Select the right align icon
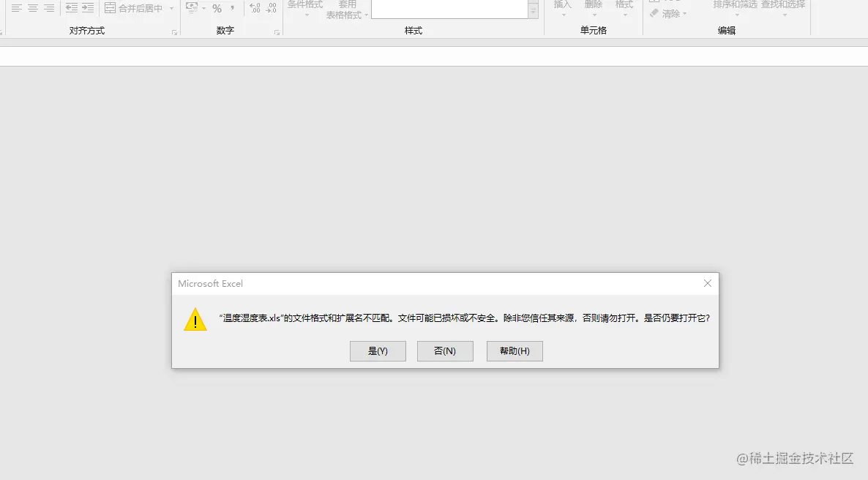 [48, 8]
